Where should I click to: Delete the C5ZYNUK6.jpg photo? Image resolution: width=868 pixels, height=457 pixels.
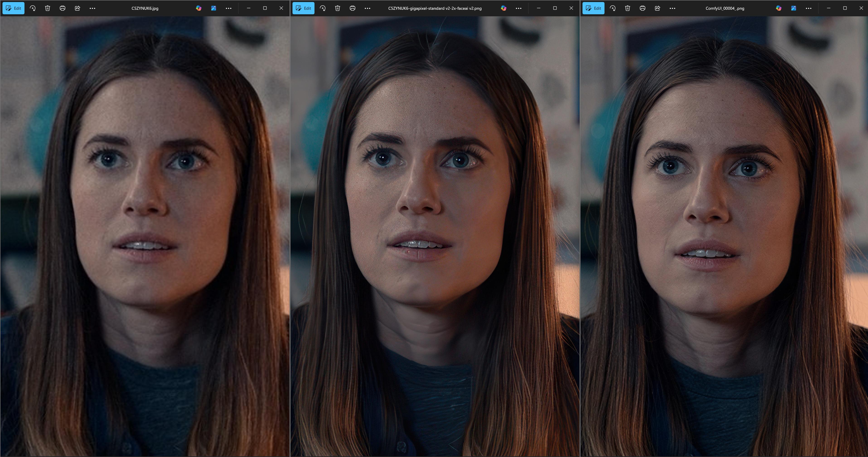click(48, 8)
